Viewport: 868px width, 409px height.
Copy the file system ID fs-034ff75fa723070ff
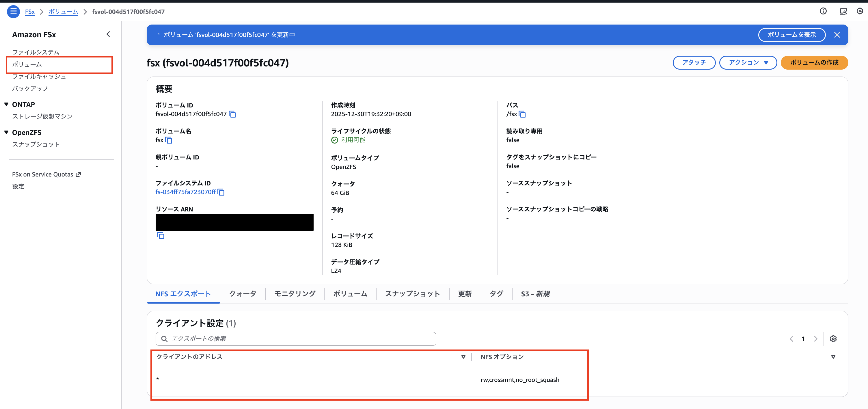point(221,192)
